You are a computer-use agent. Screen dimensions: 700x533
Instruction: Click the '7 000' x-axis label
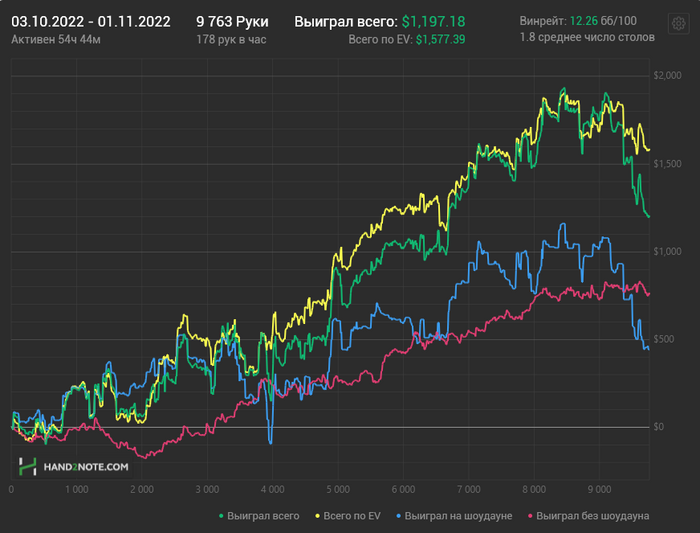pos(469,490)
